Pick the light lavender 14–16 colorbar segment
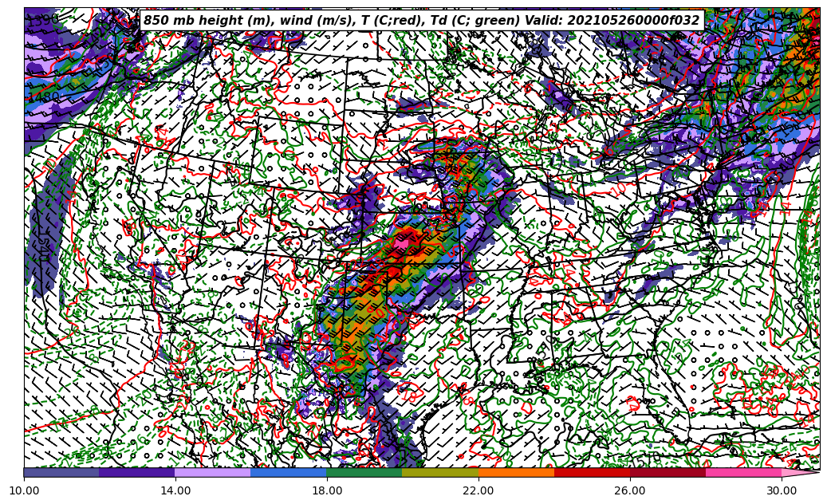827x504 pixels. tap(213, 472)
